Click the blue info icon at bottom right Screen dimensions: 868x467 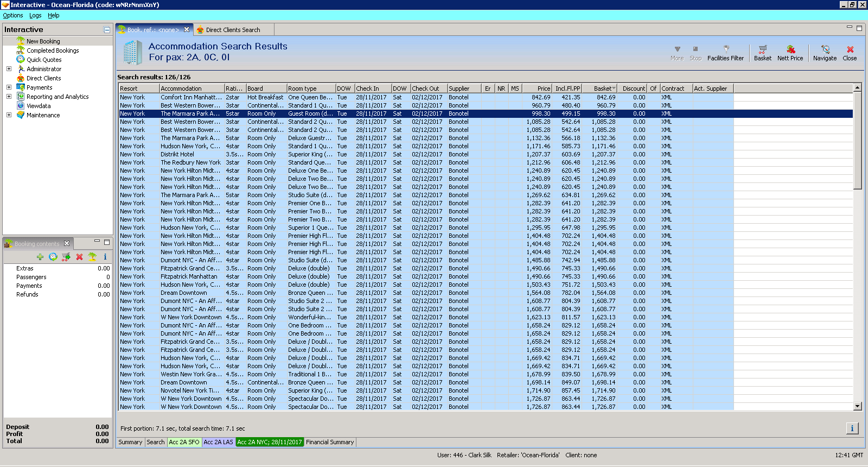[x=852, y=428]
